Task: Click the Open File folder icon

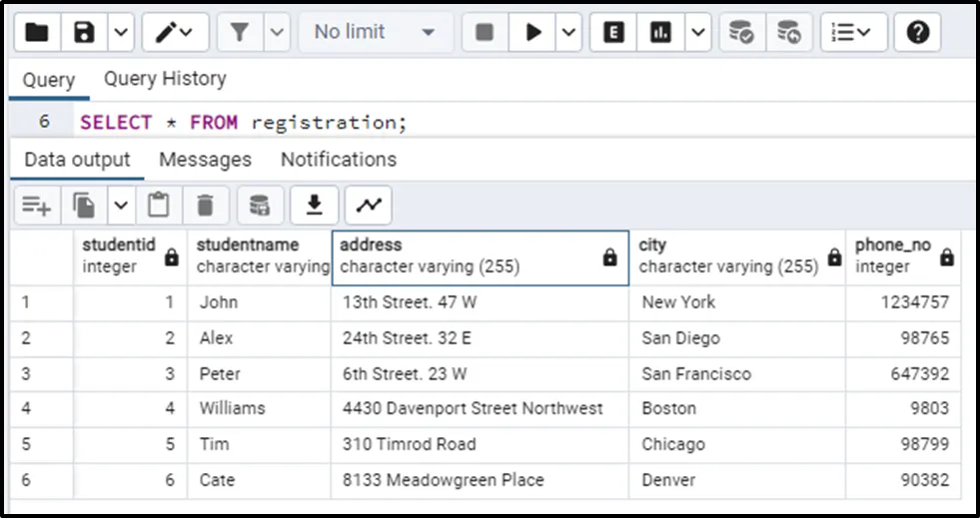Action: (37, 33)
